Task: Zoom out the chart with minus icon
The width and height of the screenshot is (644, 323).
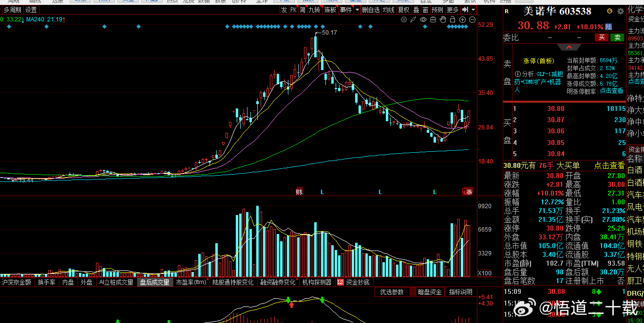Action: (x=472, y=19)
